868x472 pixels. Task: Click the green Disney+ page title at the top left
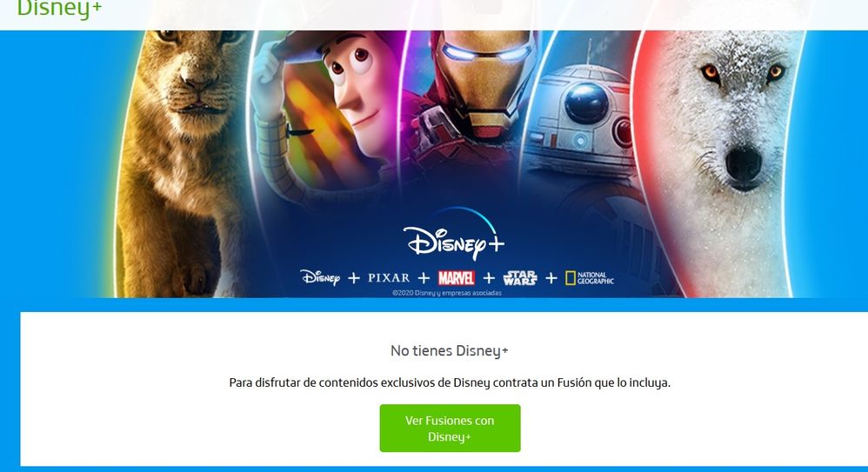[59, 10]
